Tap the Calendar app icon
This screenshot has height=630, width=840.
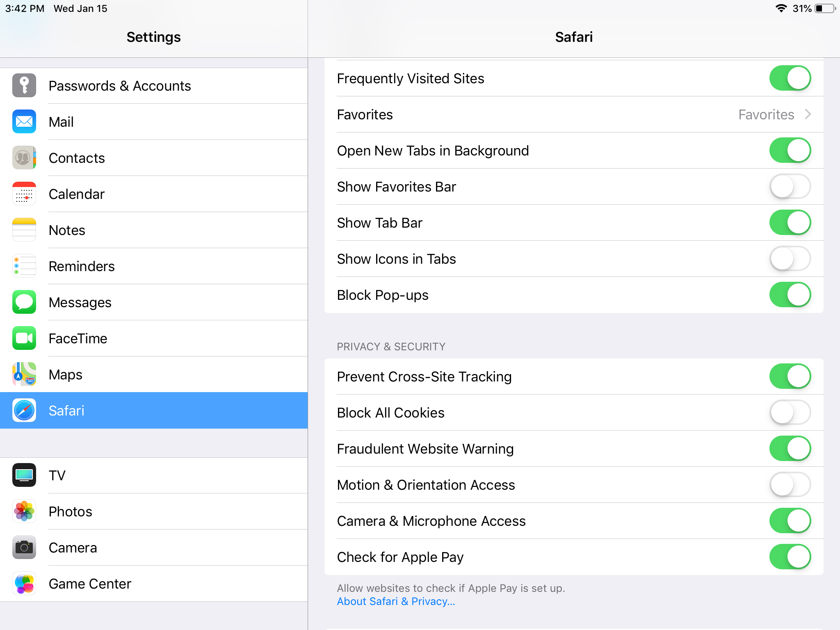(24, 194)
